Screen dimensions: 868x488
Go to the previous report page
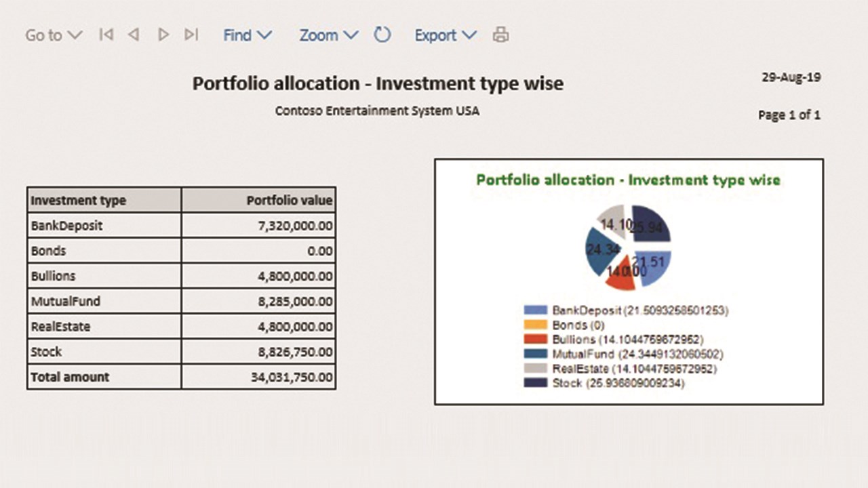click(134, 35)
